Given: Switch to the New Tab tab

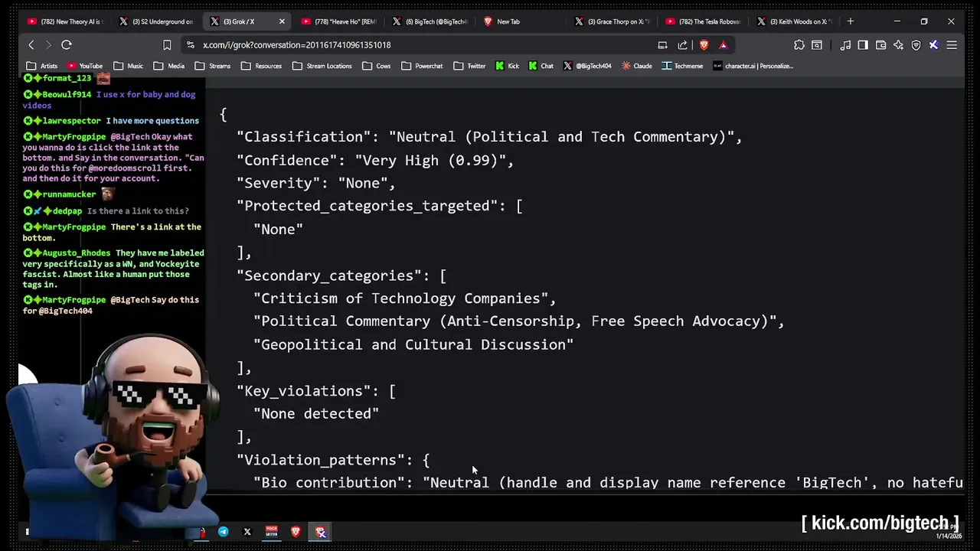Looking at the screenshot, I should point(521,21).
